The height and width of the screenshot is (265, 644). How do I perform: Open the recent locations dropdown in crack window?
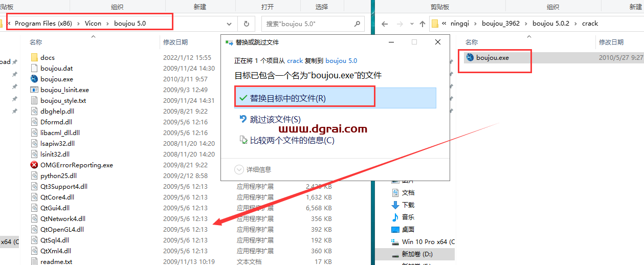pos(411,24)
